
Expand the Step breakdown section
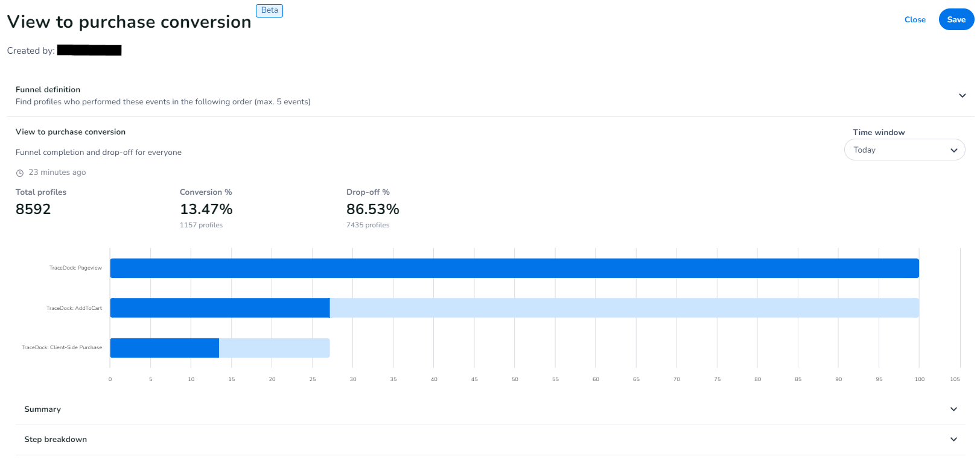953,440
